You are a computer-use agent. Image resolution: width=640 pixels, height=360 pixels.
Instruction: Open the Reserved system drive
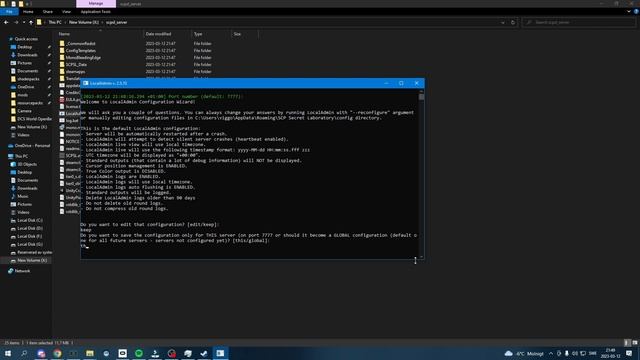pyautogui.click(x=34, y=253)
